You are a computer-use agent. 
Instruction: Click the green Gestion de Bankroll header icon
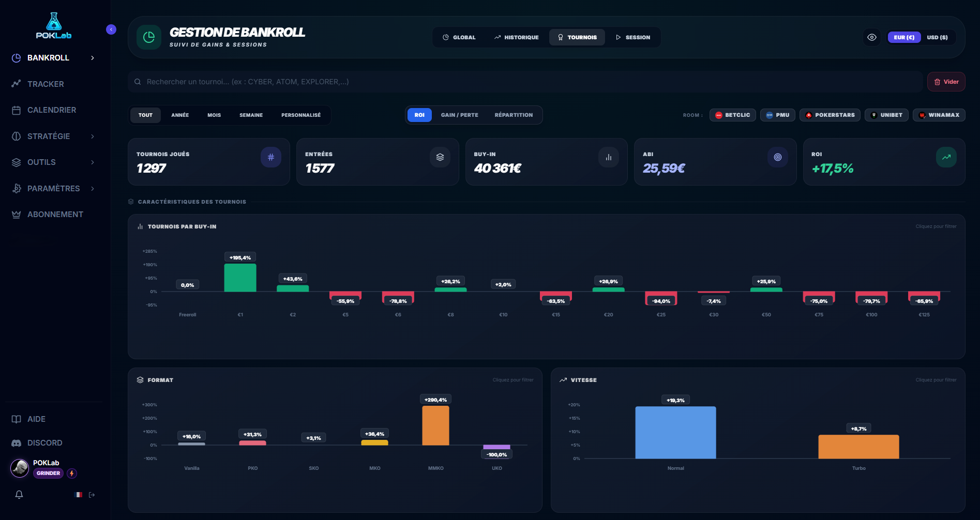(x=149, y=37)
